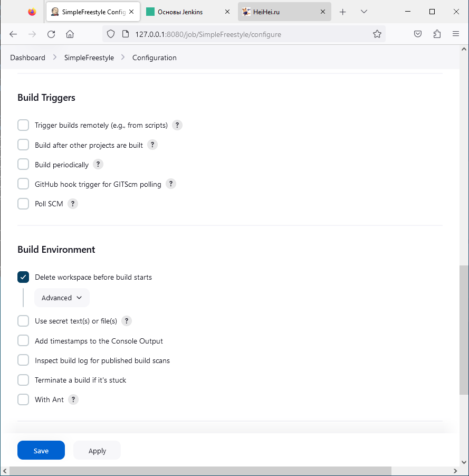Enable Use secret text(s) or file(s)
This screenshot has width=469, height=476.
click(23, 321)
